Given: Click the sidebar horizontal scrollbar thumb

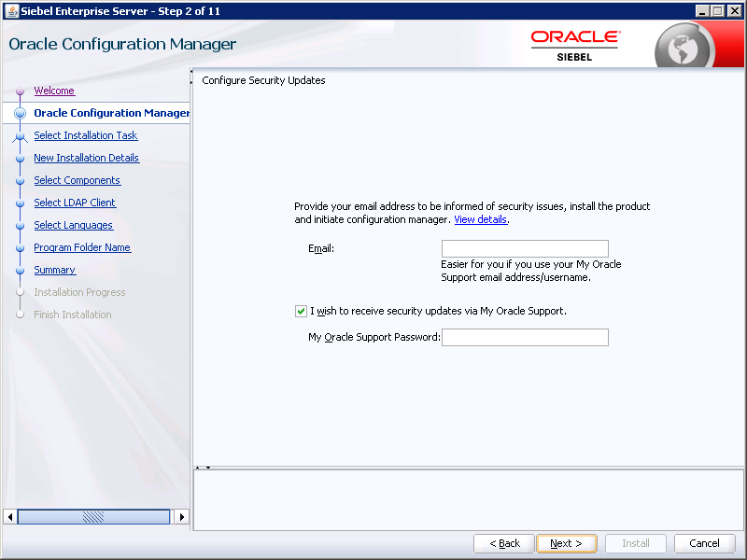Looking at the screenshot, I should [x=93, y=517].
